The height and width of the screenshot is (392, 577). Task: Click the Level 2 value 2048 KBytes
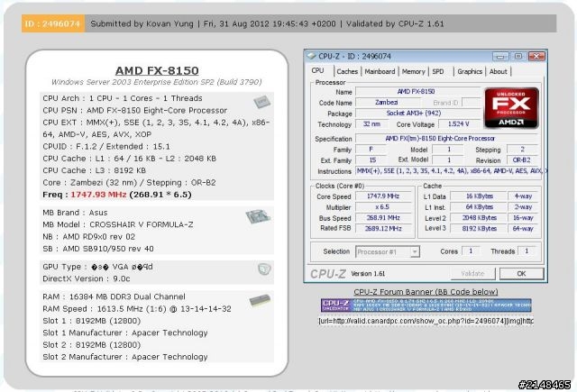478,218
